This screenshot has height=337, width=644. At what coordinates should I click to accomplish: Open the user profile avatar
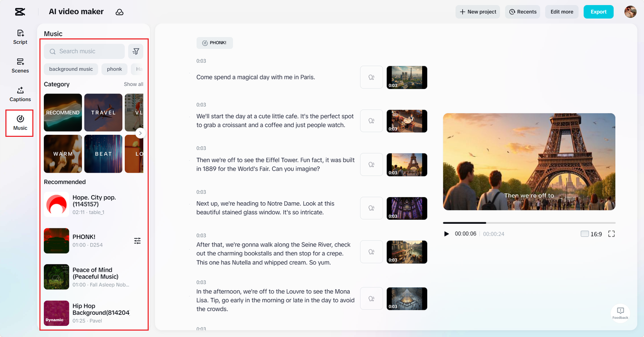(630, 12)
